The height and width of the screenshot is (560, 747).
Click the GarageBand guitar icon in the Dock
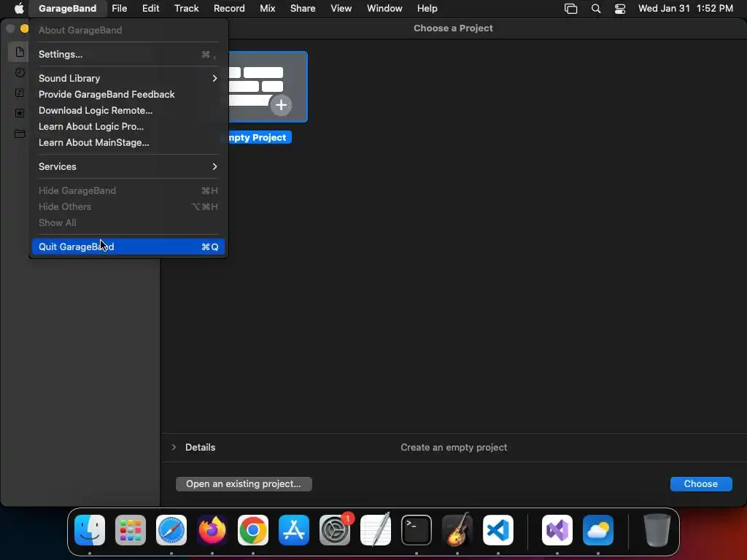(x=457, y=530)
